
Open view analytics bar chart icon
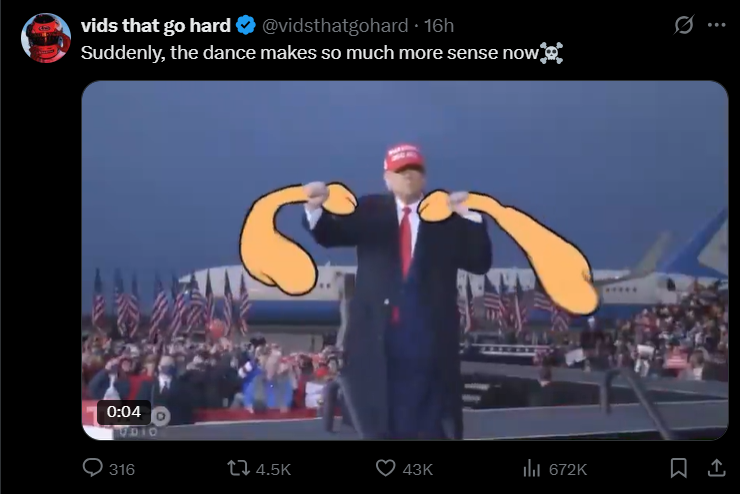(x=531, y=469)
